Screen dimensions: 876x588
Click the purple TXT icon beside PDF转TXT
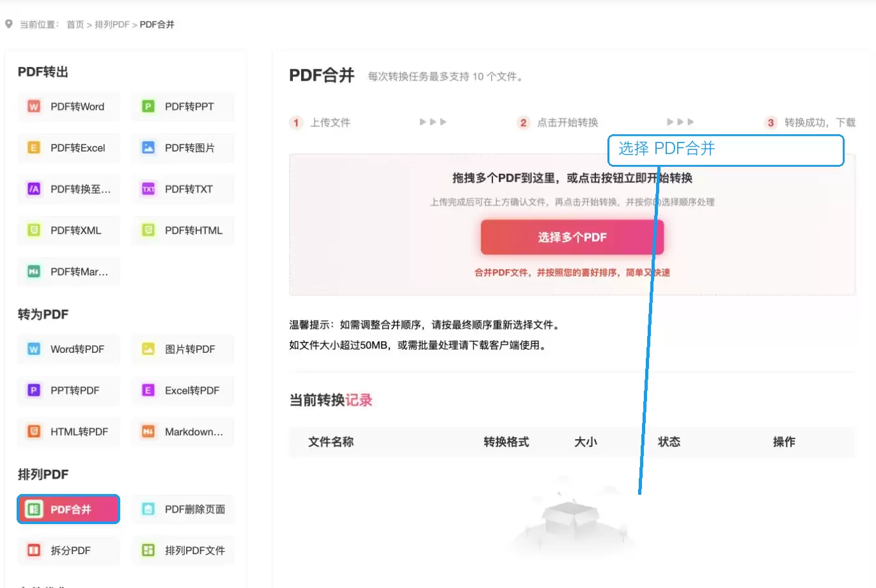tap(148, 189)
